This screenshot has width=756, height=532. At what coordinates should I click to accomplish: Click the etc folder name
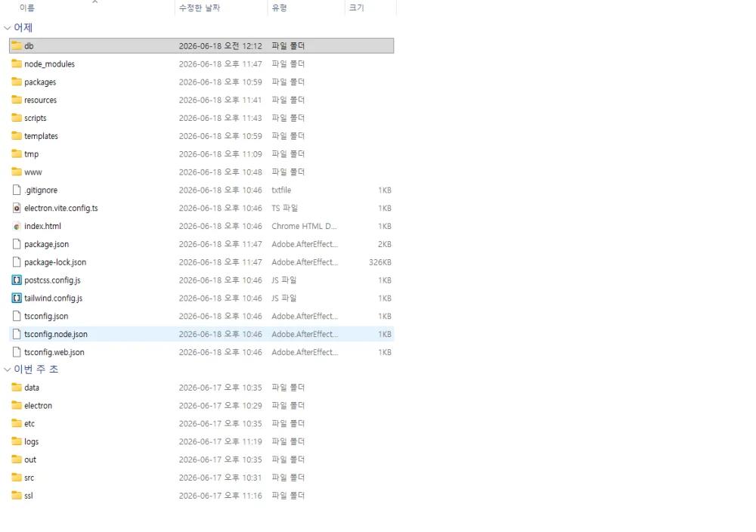coord(29,424)
